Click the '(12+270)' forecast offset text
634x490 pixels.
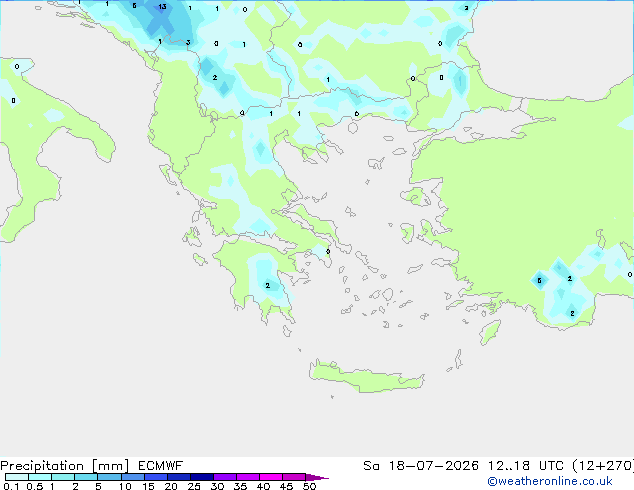pos(603,466)
